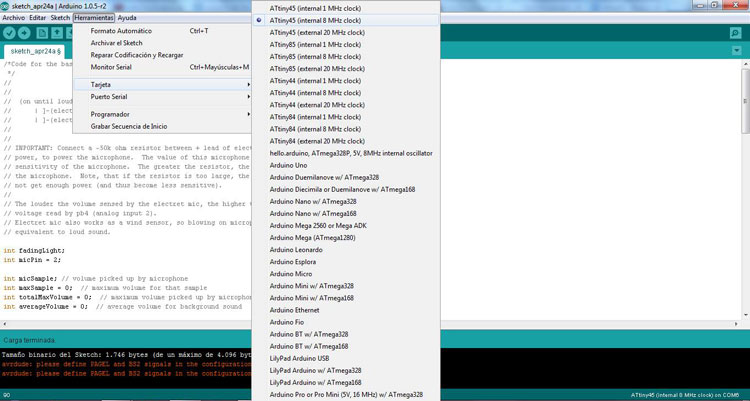Select ATtiny45 (external 20 MHz clock)

(345, 33)
